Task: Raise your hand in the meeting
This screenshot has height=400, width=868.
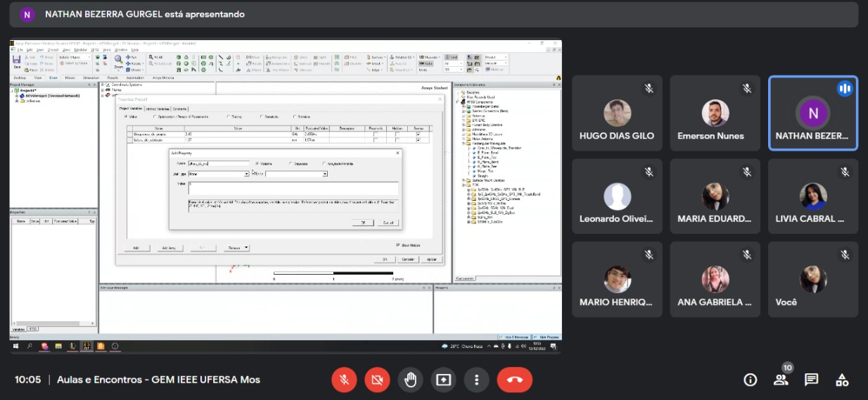Action: 410,380
